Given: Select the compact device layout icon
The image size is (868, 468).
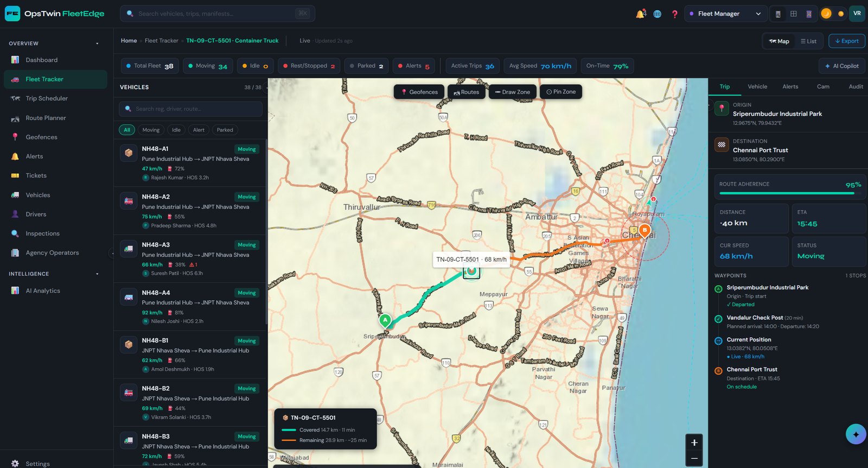Looking at the screenshot, I should click(778, 14).
